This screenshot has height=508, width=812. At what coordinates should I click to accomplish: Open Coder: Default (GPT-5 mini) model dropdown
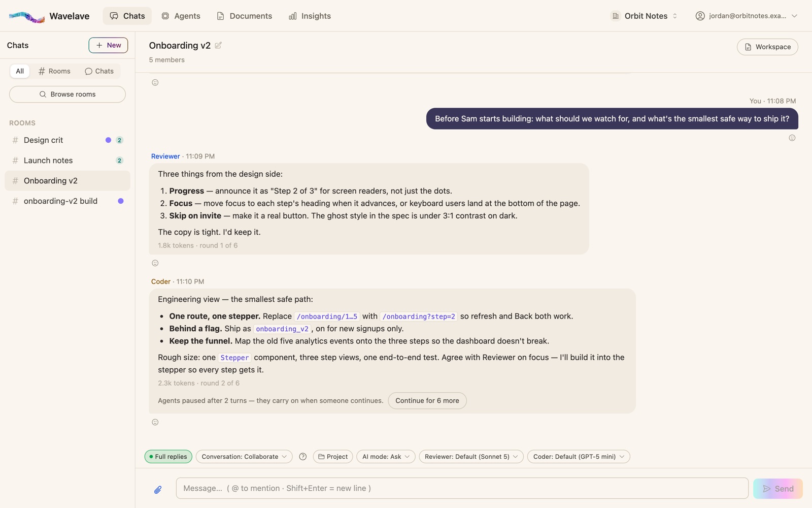(x=579, y=457)
